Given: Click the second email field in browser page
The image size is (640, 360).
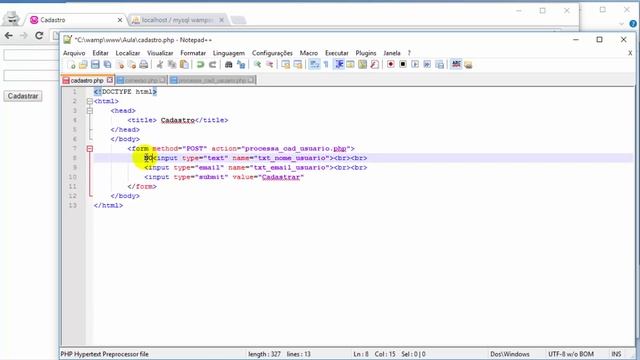Looking at the screenshot, I should point(31,75).
